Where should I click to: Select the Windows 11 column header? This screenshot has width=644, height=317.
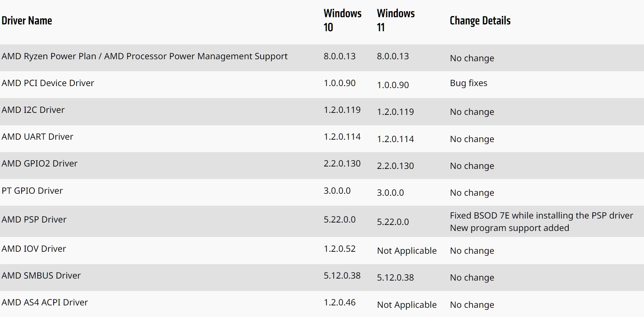(396, 20)
